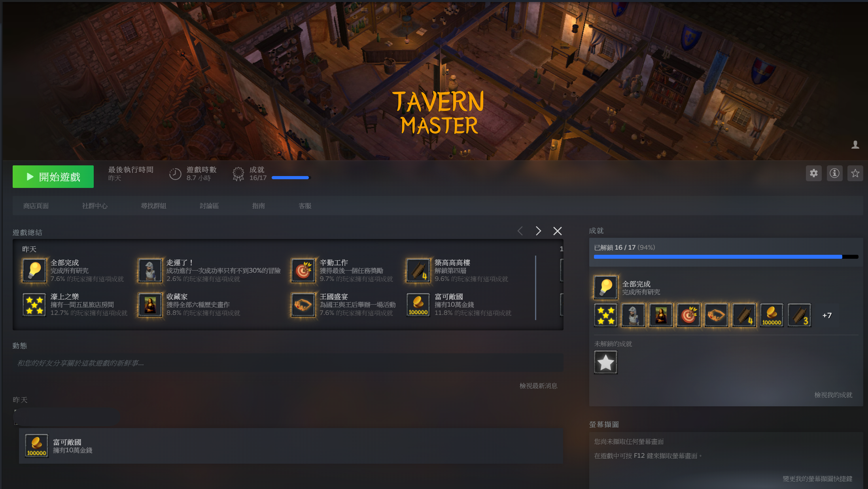Click the Tavern Master logo on banner
The image size is (868, 489).
(439, 113)
